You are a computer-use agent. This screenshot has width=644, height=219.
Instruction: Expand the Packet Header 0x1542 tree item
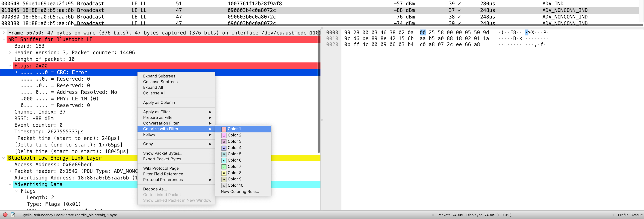[x=10, y=171]
